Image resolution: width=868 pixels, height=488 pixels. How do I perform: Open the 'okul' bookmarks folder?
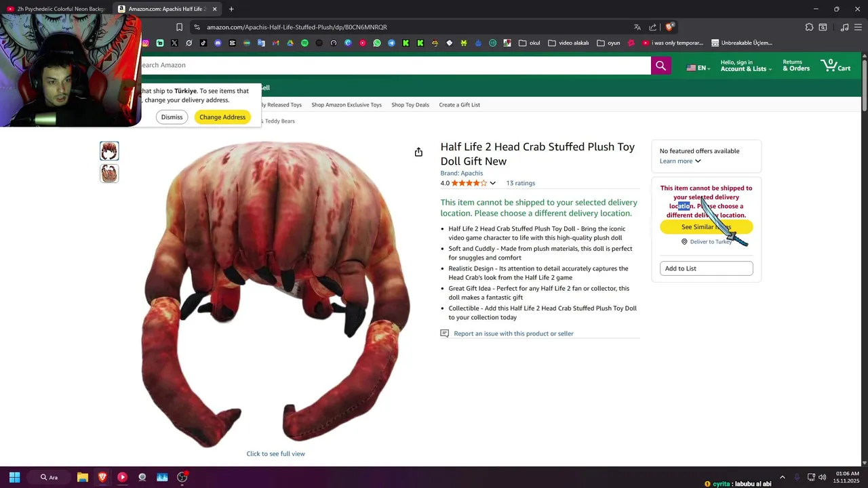529,43
